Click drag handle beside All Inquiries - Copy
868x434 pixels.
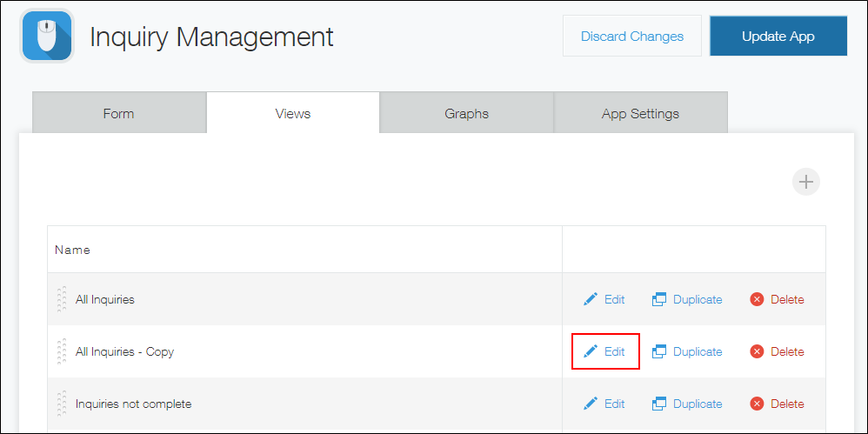(62, 351)
